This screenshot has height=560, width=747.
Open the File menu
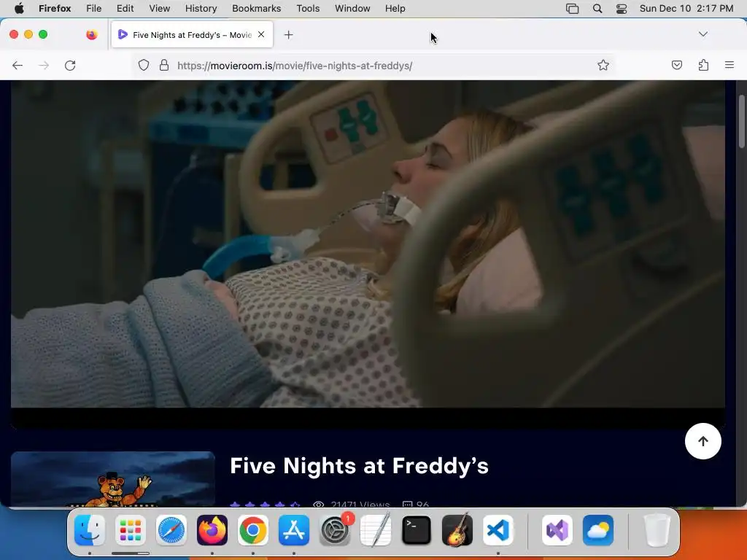(x=94, y=8)
